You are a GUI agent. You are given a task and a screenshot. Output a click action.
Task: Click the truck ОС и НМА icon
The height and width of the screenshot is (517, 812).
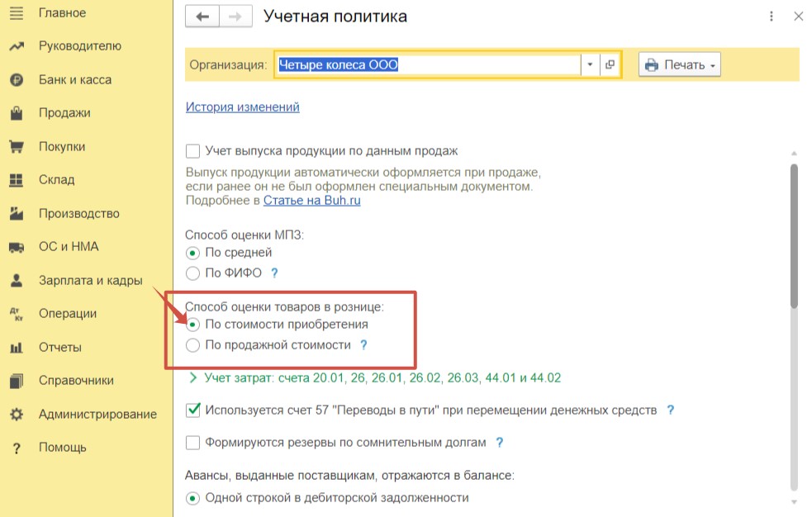coord(17,248)
